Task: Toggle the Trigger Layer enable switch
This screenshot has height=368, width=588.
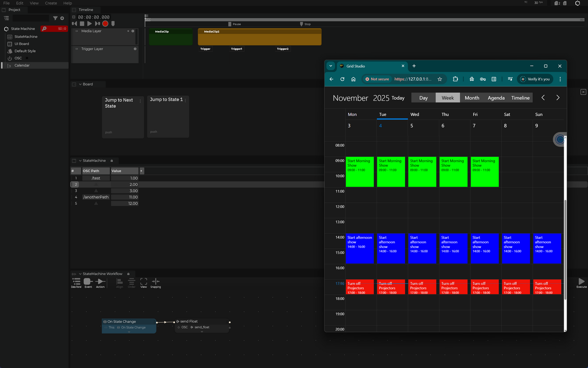Action: pos(76,49)
